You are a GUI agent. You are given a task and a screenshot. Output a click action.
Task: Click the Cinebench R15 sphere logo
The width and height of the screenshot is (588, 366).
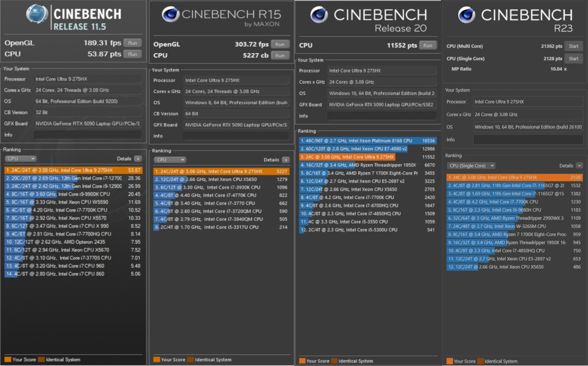(x=170, y=14)
